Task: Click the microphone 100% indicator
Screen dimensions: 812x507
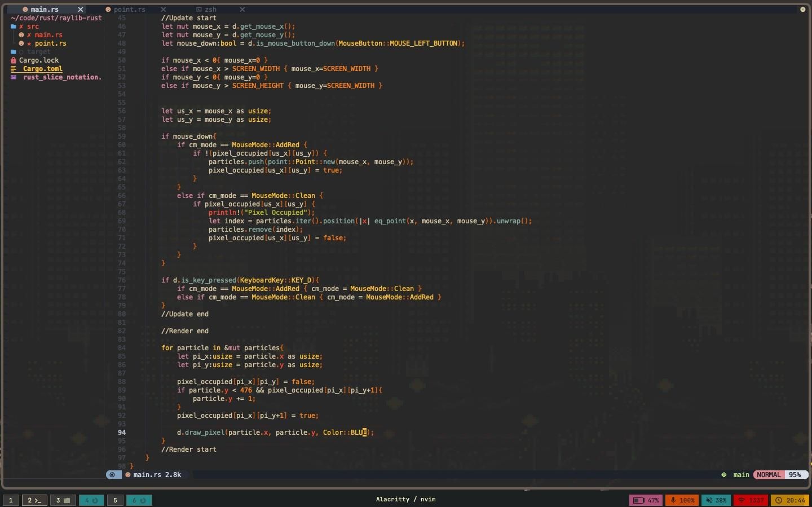Action: (x=682, y=500)
